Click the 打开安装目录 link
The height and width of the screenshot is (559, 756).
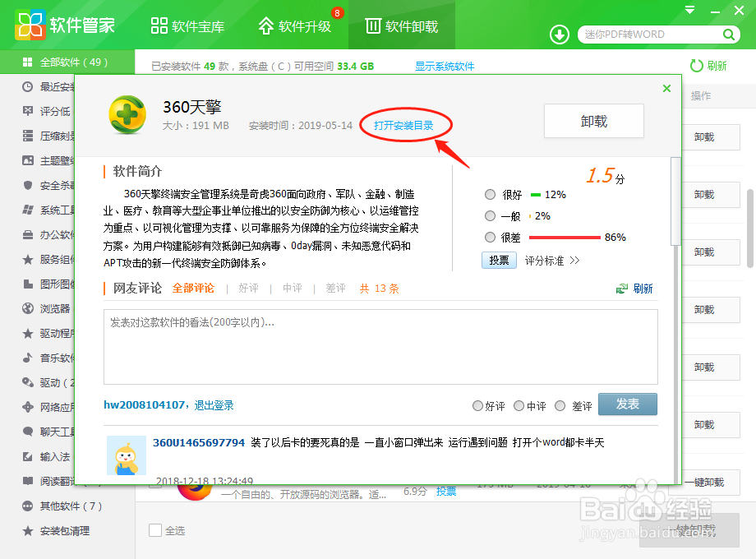click(x=403, y=126)
